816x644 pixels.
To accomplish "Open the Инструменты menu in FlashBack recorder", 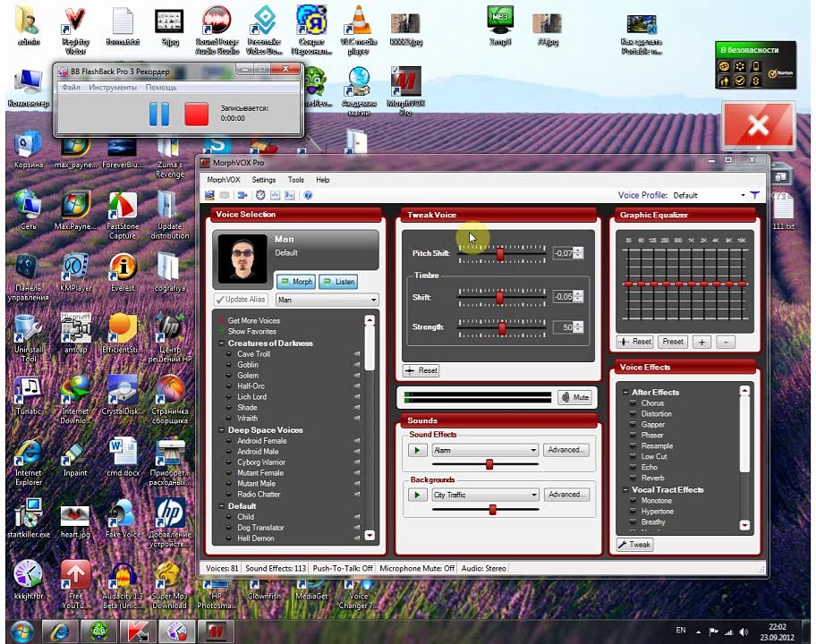I will pos(113,88).
